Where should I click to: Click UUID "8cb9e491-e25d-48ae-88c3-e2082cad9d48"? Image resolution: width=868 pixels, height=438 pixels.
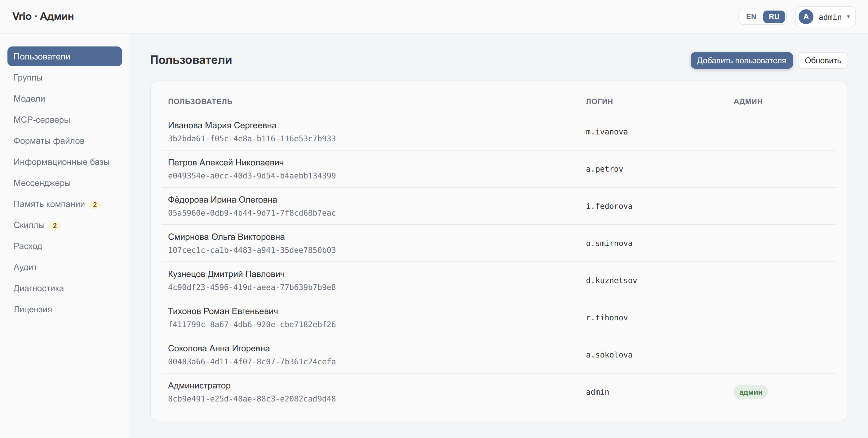[x=252, y=399]
